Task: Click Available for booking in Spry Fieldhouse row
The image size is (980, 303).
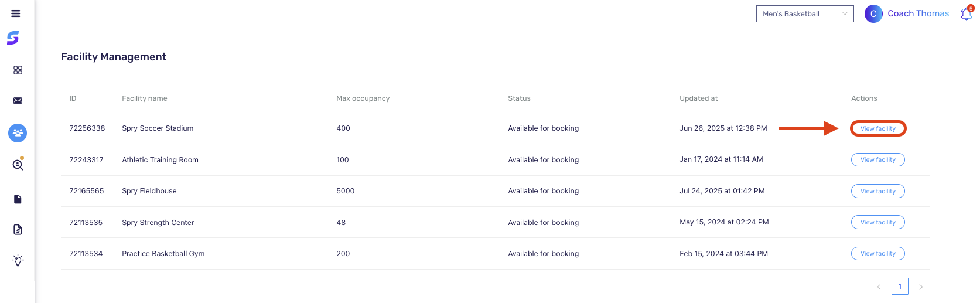Action: click(544, 191)
